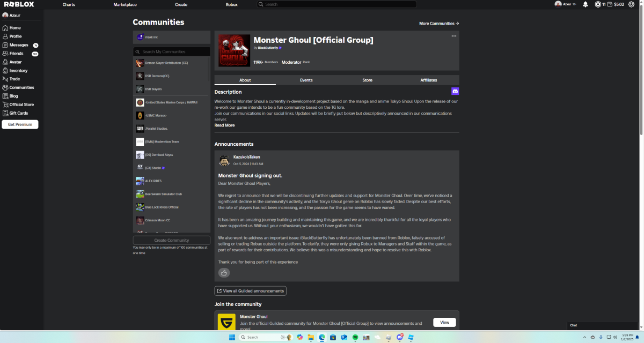
Task: Click the Search My Communities field
Action: tap(172, 52)
